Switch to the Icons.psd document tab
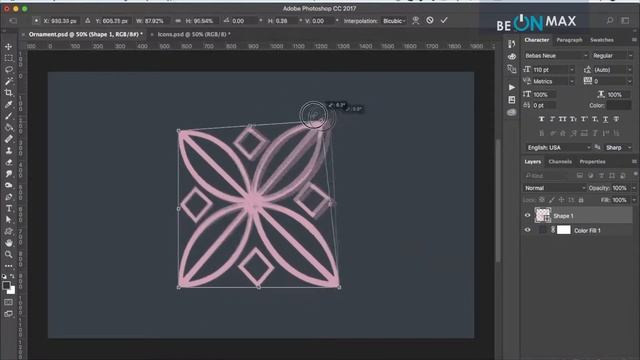The width and height of the screenshot is (640, 360). pyautogui.click(x=194, y=34)
